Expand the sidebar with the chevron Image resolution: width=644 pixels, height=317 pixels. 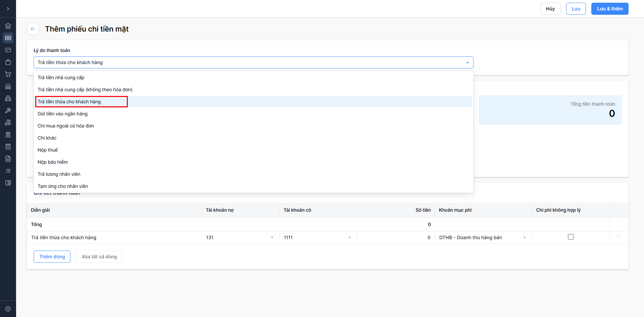pyautogui.click(x=8, y=9)
